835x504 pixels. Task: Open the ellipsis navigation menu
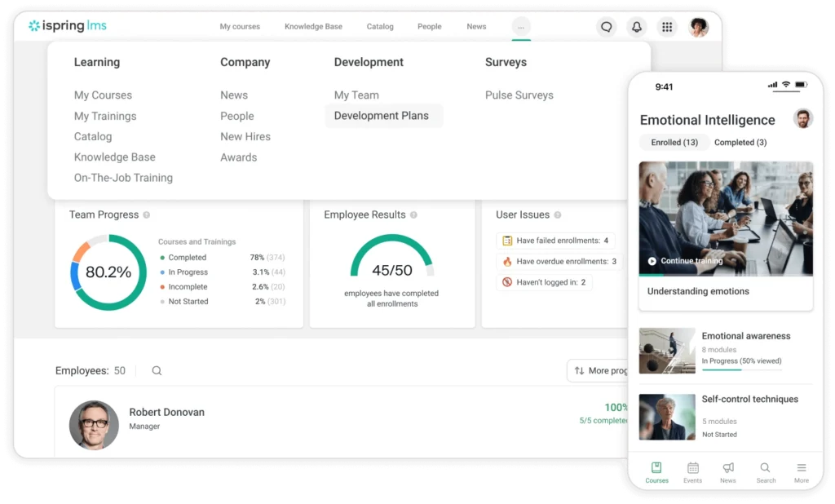tap(521, 26)
